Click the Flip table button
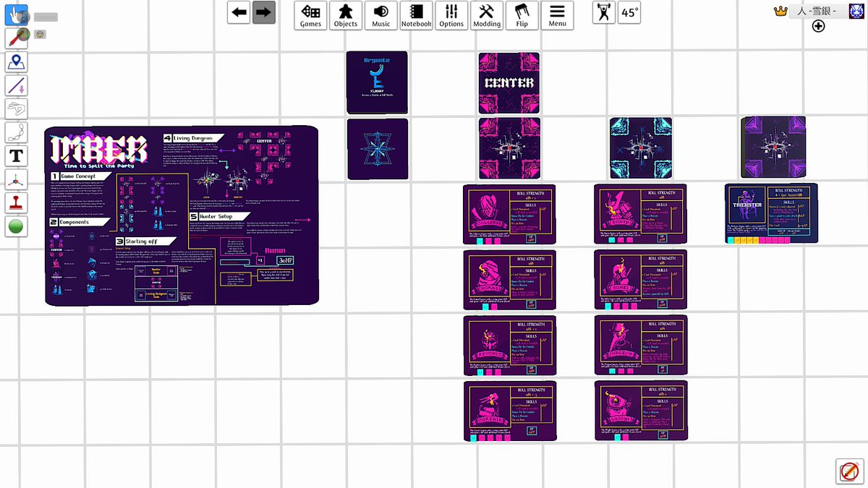The width and height of the screenshot is (868, 488). pyautogui.click(x=522, y=15)
